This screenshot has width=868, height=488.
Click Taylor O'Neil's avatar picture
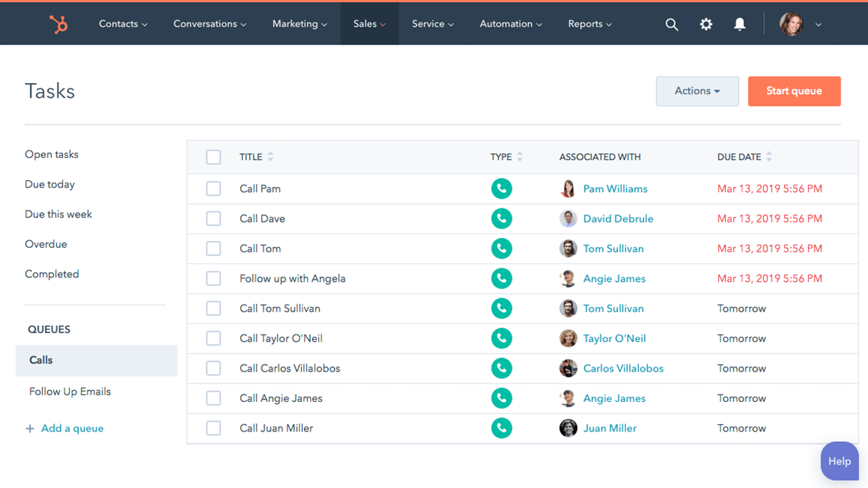tap(568, 338)
